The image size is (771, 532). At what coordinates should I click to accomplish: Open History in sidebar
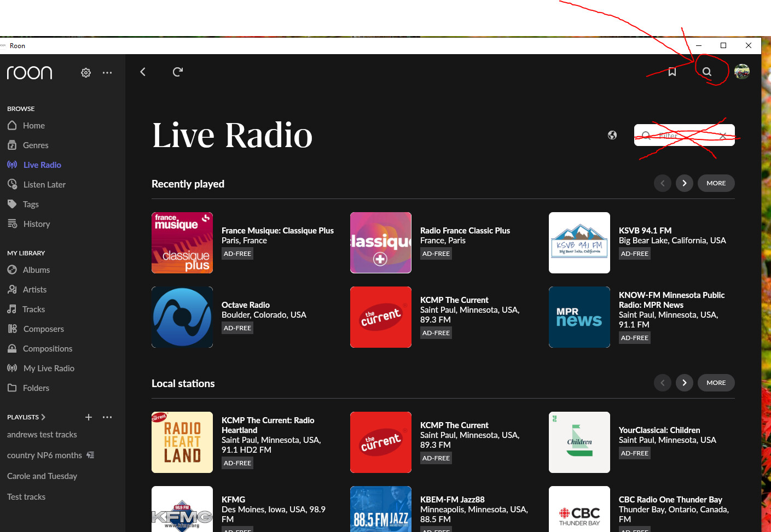pyautogui.click(x=37, y=224)
